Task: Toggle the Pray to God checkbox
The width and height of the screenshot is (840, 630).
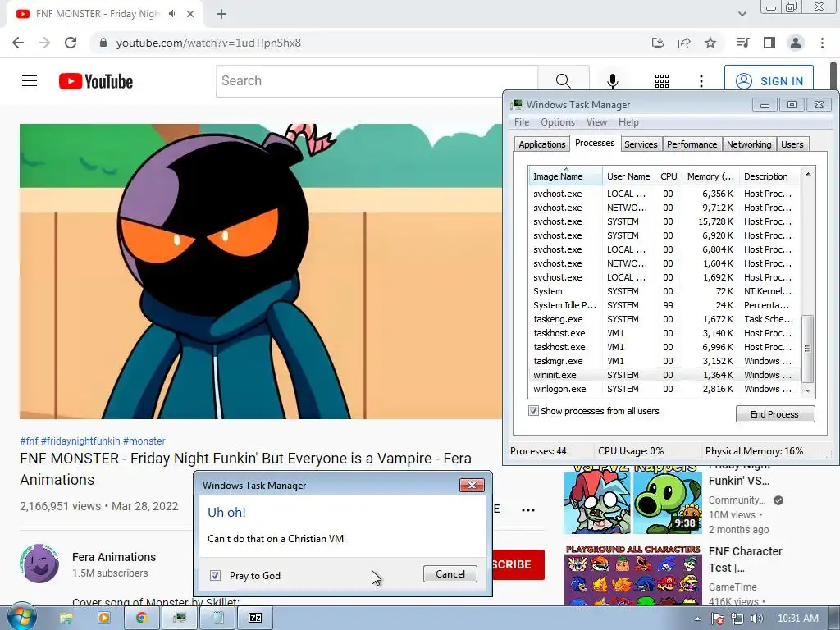Action: pos(216,575)
